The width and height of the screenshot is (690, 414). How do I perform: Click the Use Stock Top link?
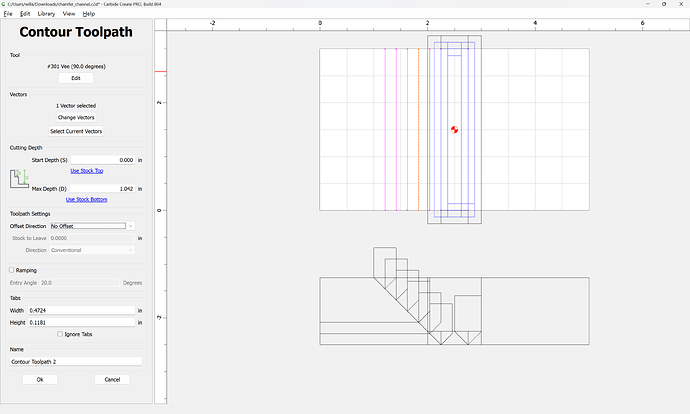86,171
